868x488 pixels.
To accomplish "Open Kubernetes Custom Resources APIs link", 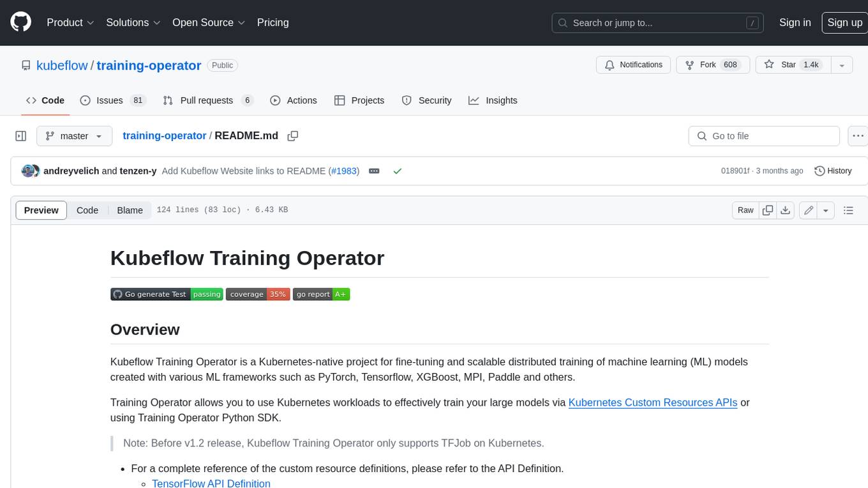I will pos(653,402).
